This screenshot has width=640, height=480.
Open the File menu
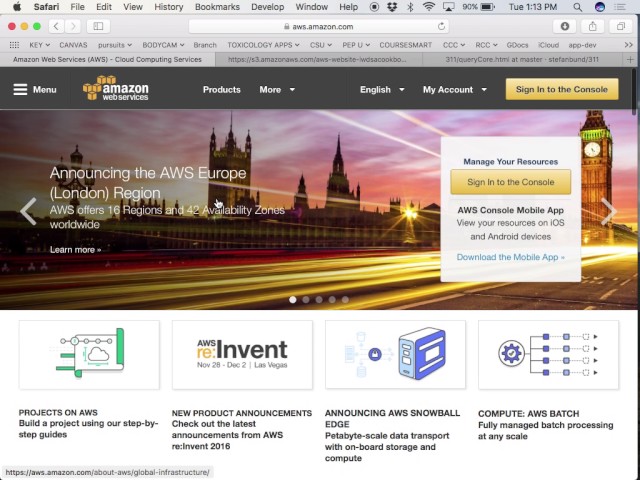(77, 7)
